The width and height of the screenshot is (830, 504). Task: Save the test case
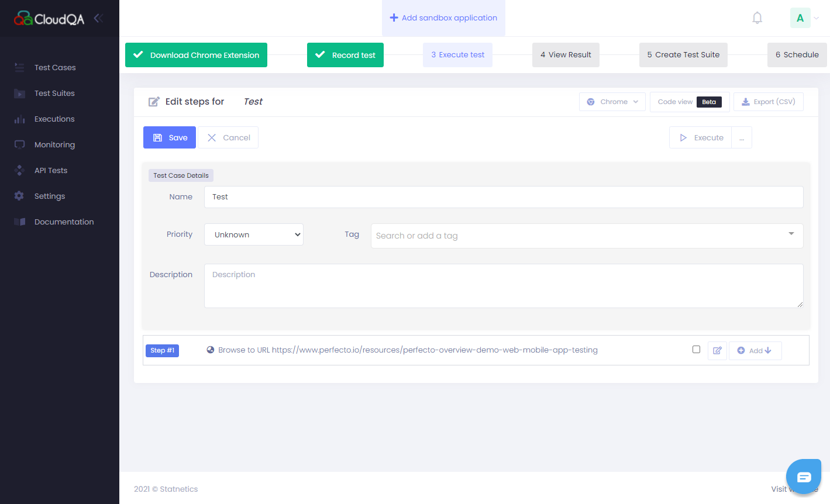click(x=170, y=137)
